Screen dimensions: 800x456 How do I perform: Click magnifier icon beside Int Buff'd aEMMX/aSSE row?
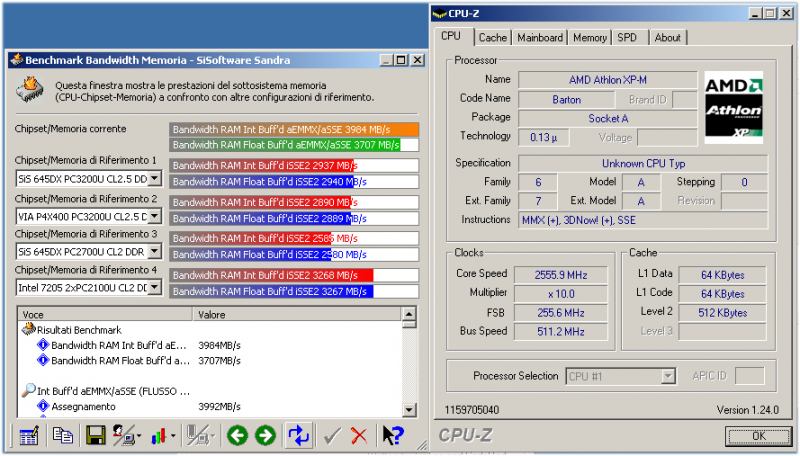pos(29,391)
